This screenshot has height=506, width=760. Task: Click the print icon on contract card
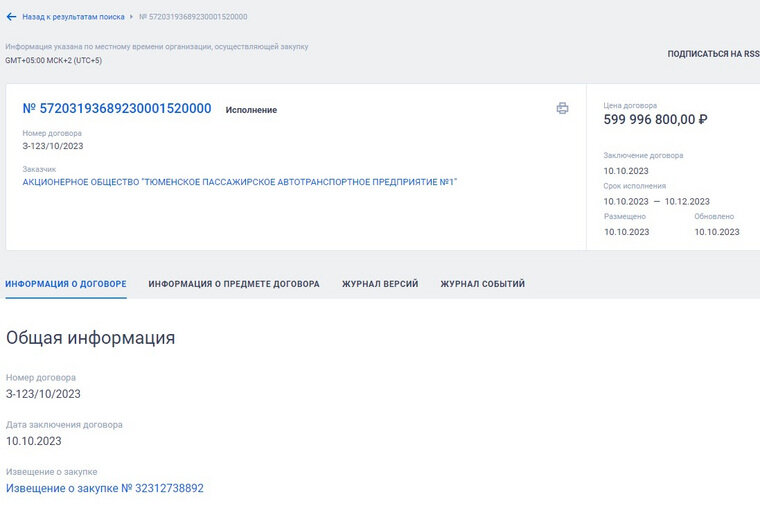pos(562,108)
